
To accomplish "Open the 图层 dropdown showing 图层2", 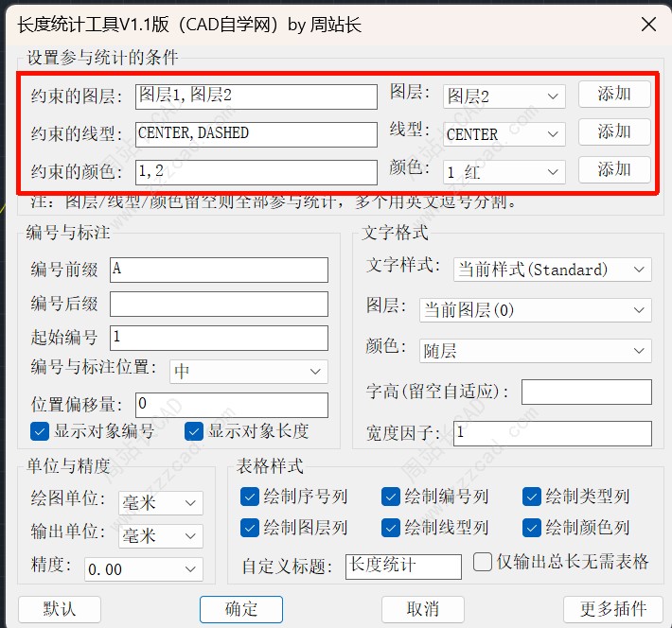I will click(504, 96).
